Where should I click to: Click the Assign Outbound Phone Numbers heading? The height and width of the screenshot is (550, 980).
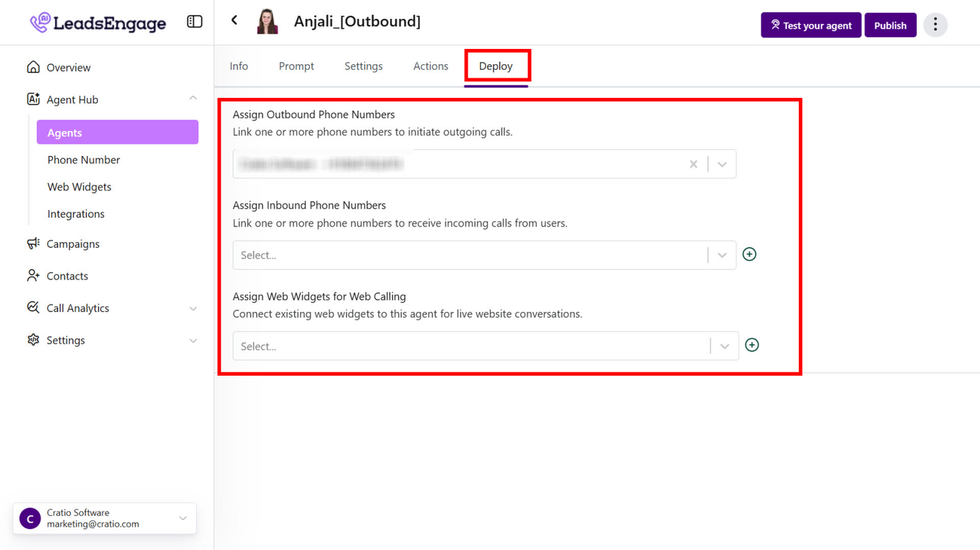click(x=314, y=114)
